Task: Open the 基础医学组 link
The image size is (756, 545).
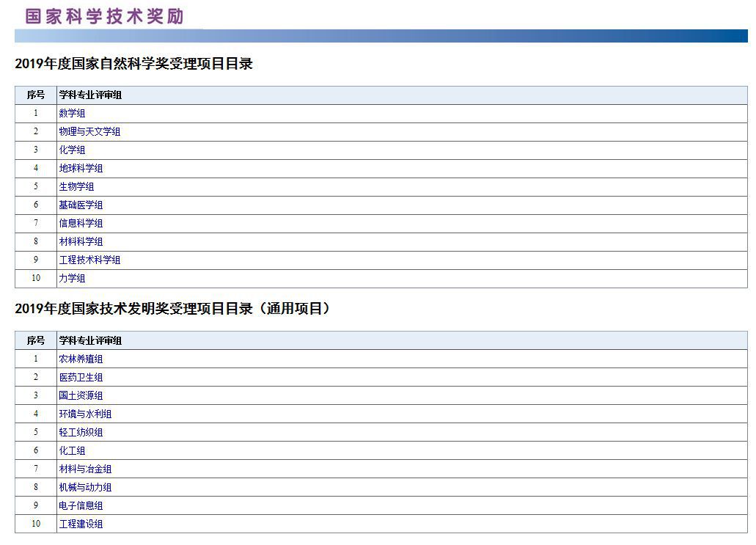Action: coord(81,205)
